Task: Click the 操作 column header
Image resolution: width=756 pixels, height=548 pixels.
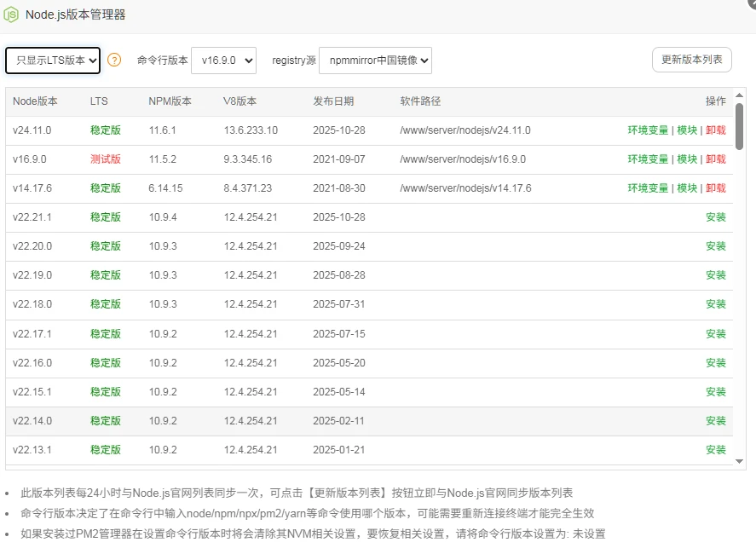Action: [716, 101]
